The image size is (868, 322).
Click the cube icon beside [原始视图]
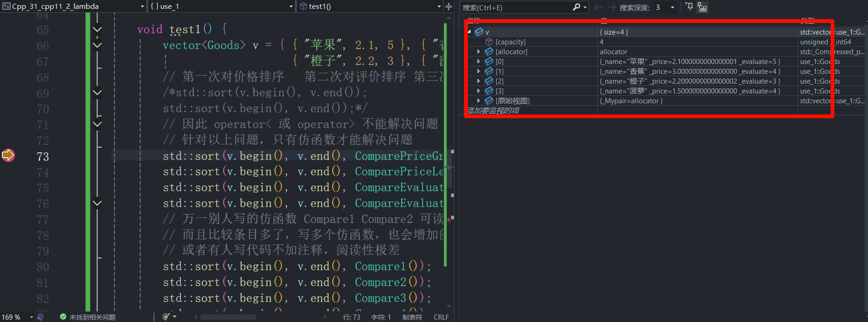pos(489,100)
